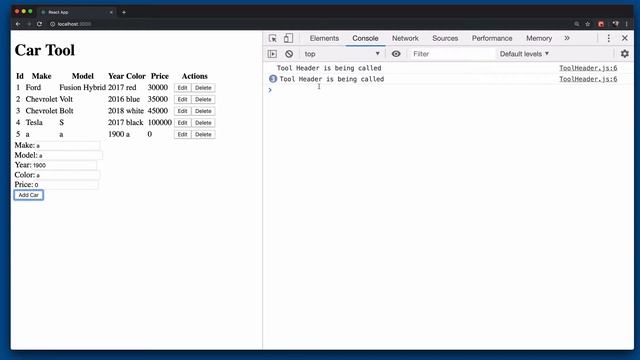Open the zoom magnifier icon in the address bar
Image resolution: width=640 pixels, height=360 pixels.
click(576, 24)
